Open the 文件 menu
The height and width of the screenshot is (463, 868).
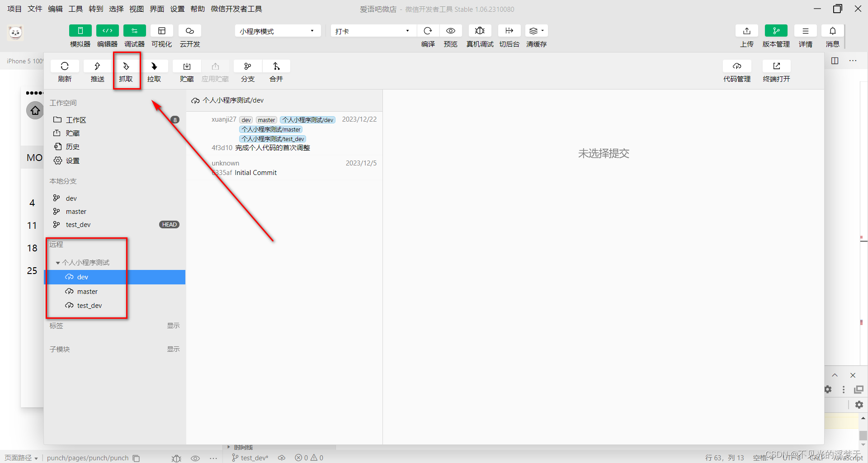point(35,9)
